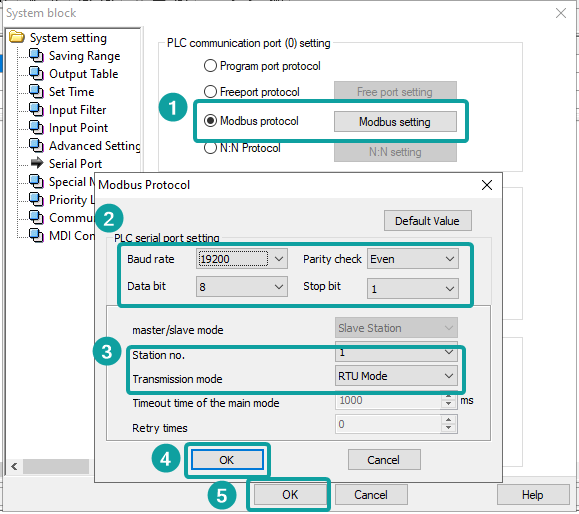Click the Set Time tree icon
Image resolution: width=579 pixels, height=514 pixels.
[36, 92]
